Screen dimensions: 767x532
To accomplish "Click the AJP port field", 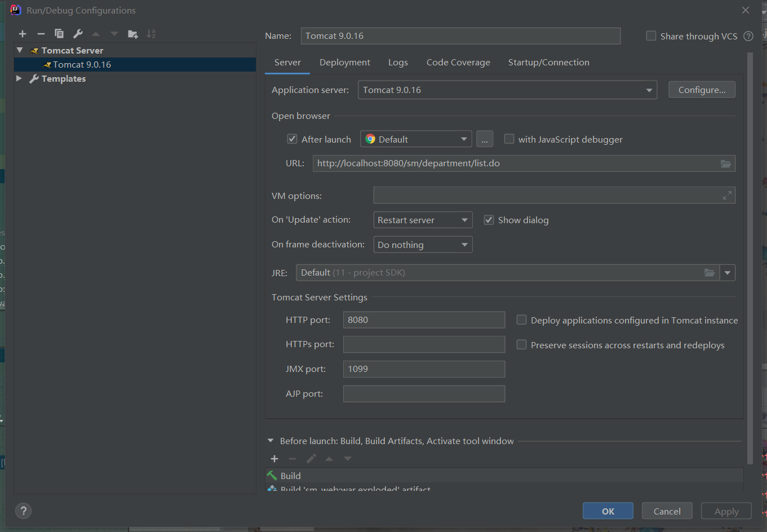I will click(x=424, y=394).
